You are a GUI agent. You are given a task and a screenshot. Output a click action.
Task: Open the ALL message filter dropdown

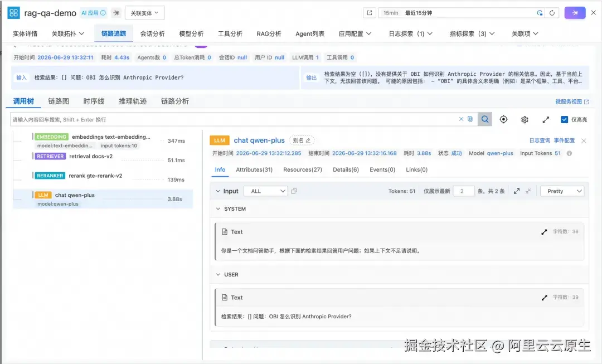(x=266, y=191)
